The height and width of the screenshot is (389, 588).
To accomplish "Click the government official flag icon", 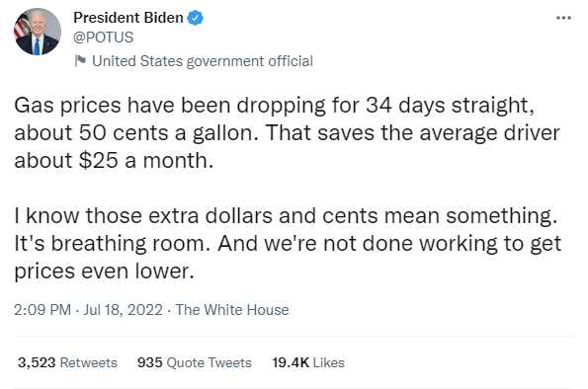I will (80, 60).
